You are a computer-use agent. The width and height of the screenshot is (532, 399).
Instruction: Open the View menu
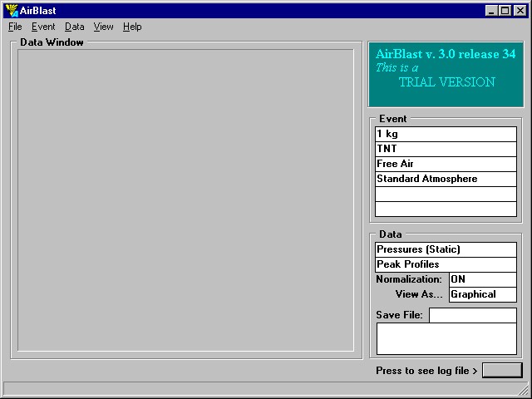(x=103, y=27)
